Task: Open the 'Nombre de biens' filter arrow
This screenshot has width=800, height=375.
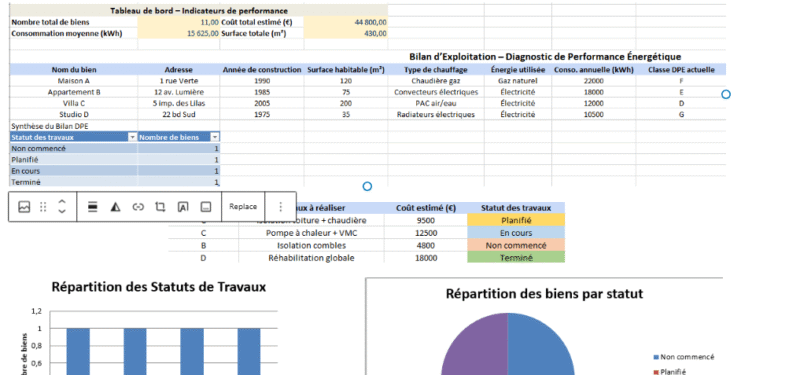Action: [x=215, y=137]
